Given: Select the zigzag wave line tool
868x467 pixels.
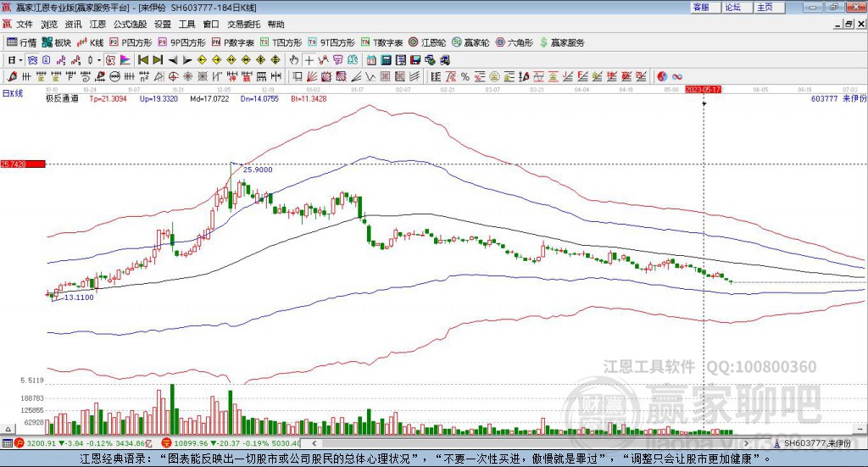Looking at the screenshot, I should [370, 76].
